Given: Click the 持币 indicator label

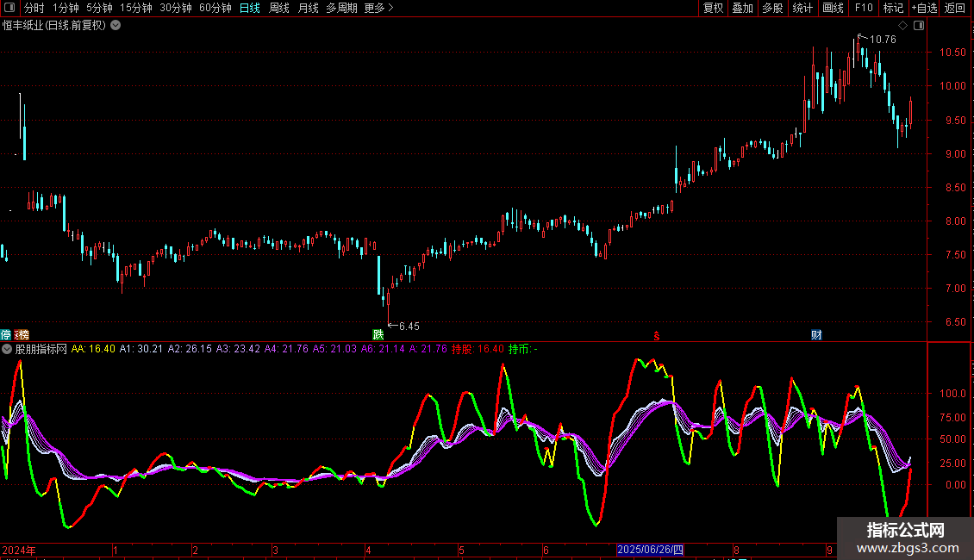Looking at the screenshot, I should pos(520,349).
